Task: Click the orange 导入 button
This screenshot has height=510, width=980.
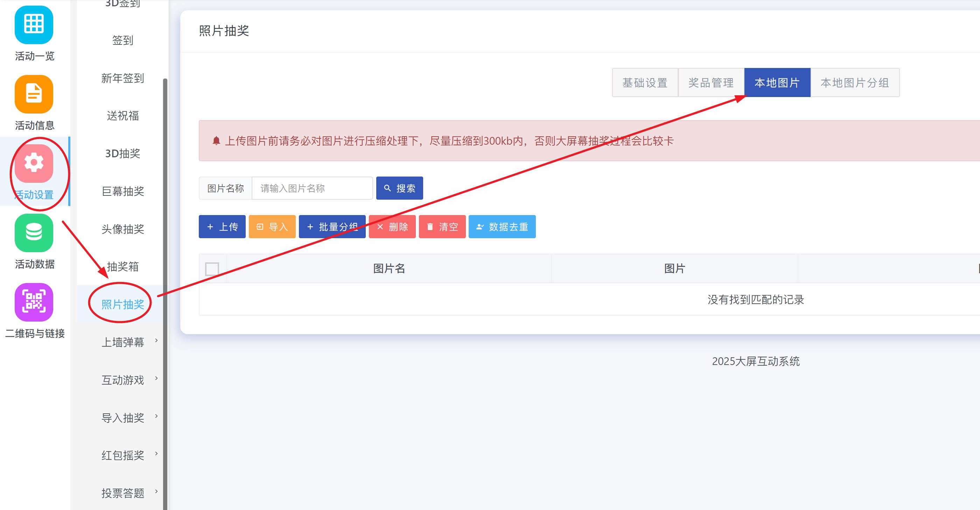Action: pyautogui.click(x=272, y=227)
